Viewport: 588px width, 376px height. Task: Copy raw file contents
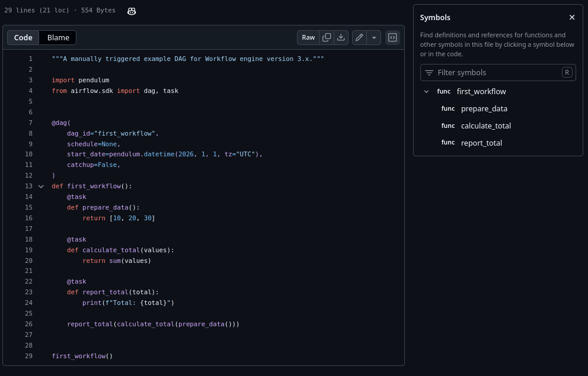pyautogui.click(x=327, y=37)
